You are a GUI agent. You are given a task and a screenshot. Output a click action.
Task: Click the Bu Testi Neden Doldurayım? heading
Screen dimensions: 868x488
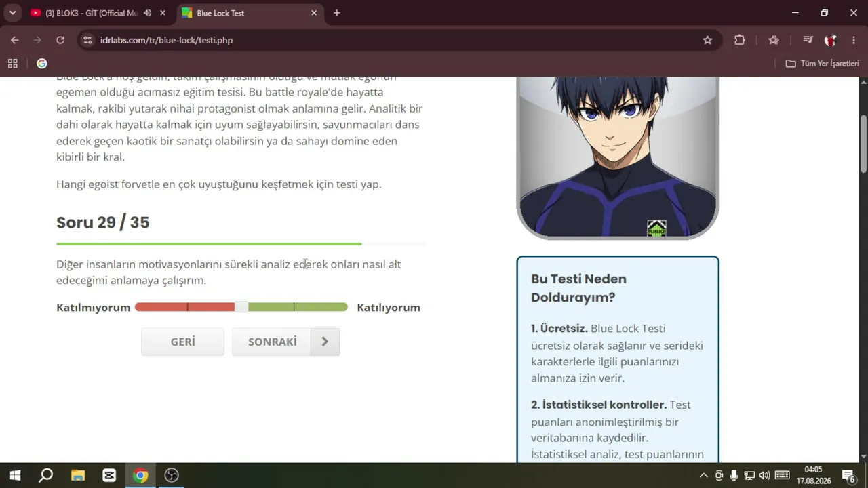[x=578, y=288]
